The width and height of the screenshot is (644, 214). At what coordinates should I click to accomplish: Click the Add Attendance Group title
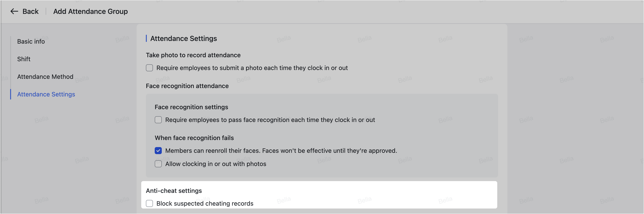pos(90,11)
